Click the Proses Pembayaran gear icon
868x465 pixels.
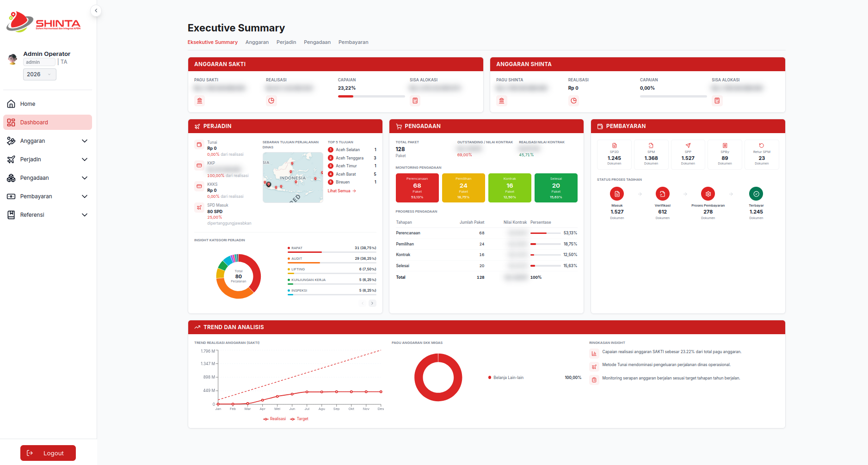pos(708,194)
